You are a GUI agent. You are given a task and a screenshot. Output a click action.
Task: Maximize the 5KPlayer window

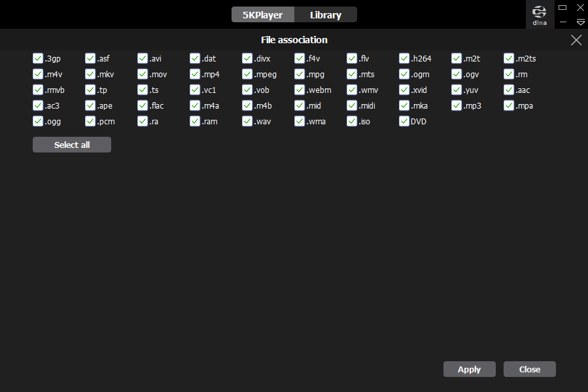[562, 7]
